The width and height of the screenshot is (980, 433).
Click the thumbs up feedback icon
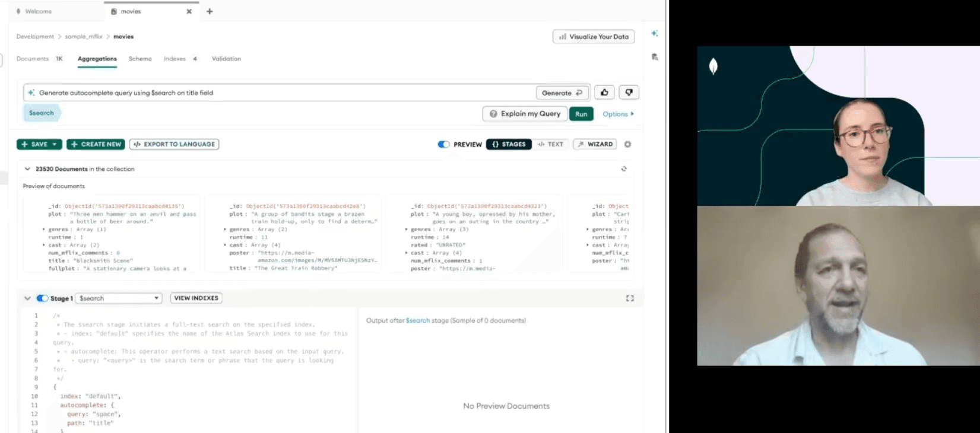tap(604, 93)
